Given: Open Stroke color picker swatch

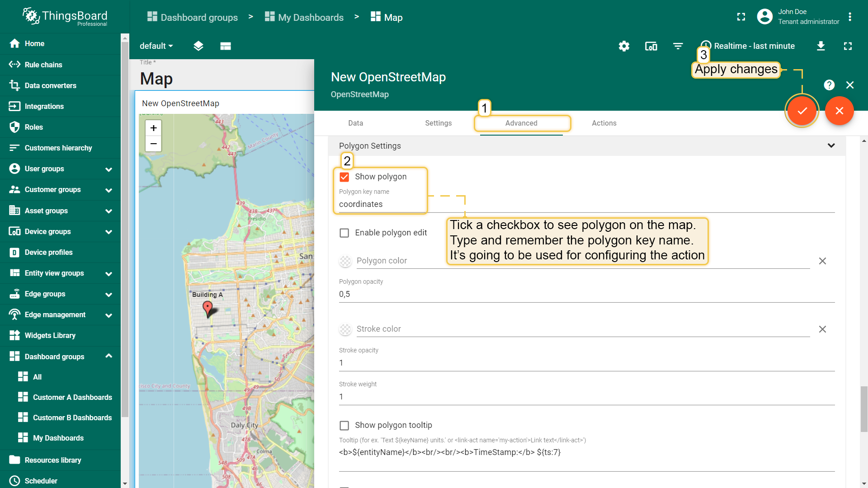Looking at the screenshot, I should [345, 329].
